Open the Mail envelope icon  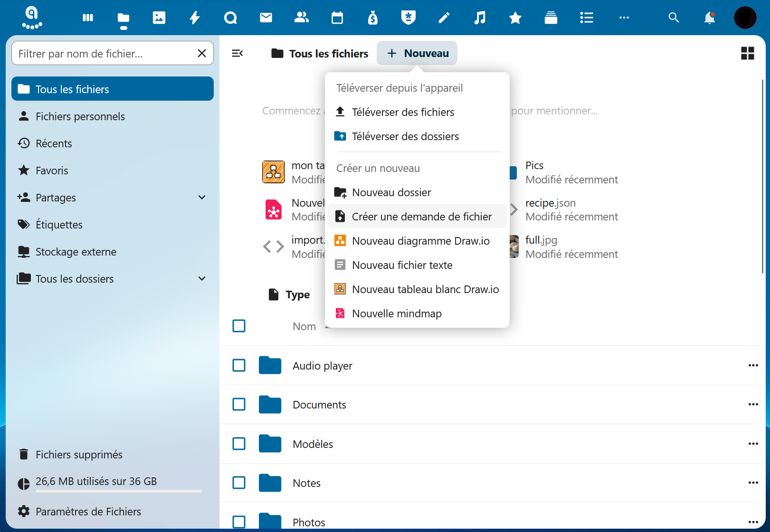point(266,18)
